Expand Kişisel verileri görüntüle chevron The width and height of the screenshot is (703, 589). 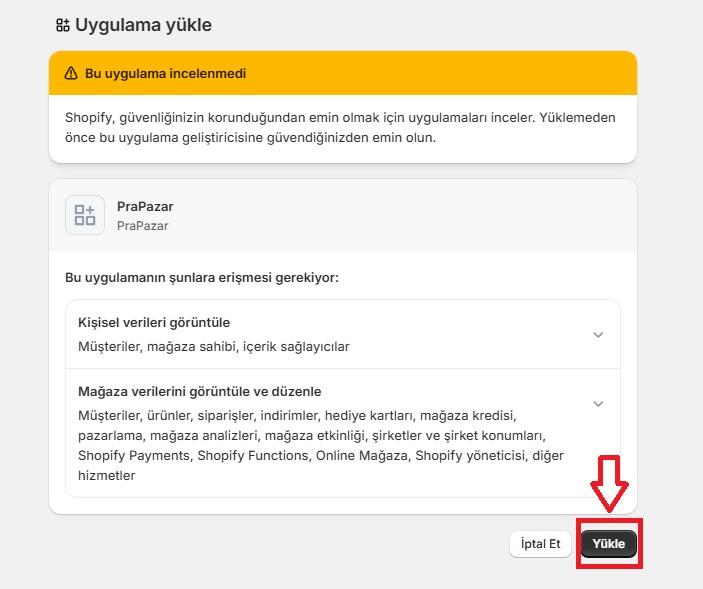[x=598, y=335]
